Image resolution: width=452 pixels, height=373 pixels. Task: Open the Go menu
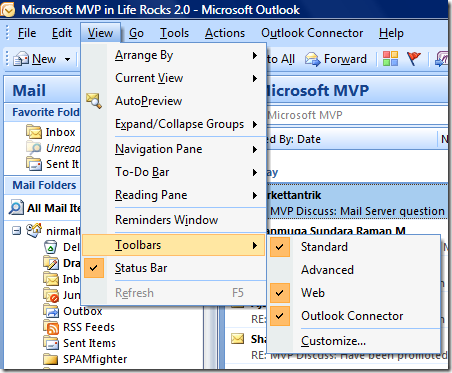click(x=136, y=33)
